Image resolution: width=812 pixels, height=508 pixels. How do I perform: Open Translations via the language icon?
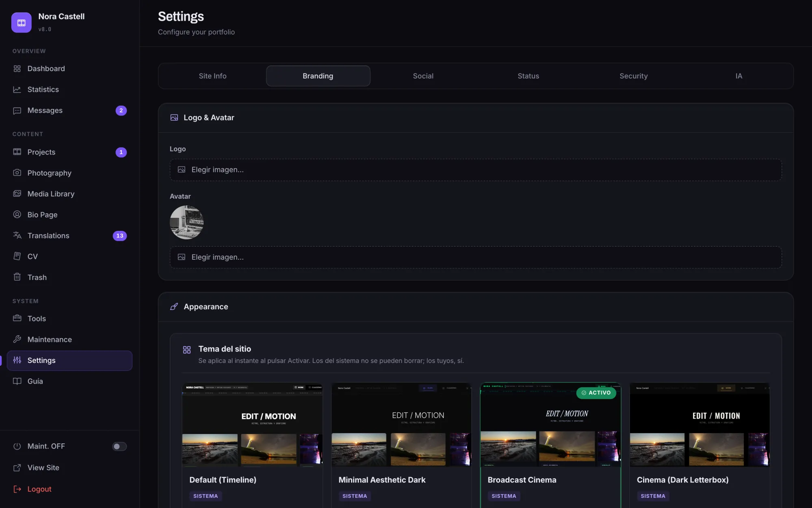(x=17, y=235)
